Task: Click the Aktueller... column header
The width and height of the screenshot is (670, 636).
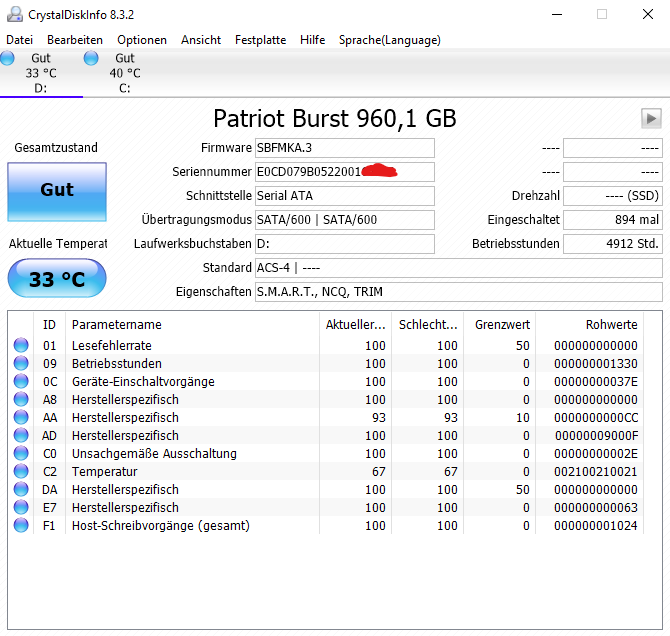Action: coord(356,325)
